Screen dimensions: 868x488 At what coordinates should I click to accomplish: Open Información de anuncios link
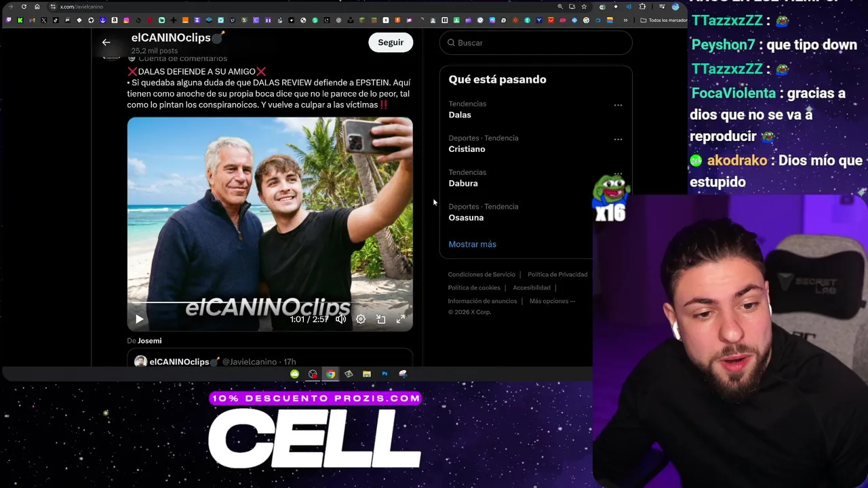482,301
